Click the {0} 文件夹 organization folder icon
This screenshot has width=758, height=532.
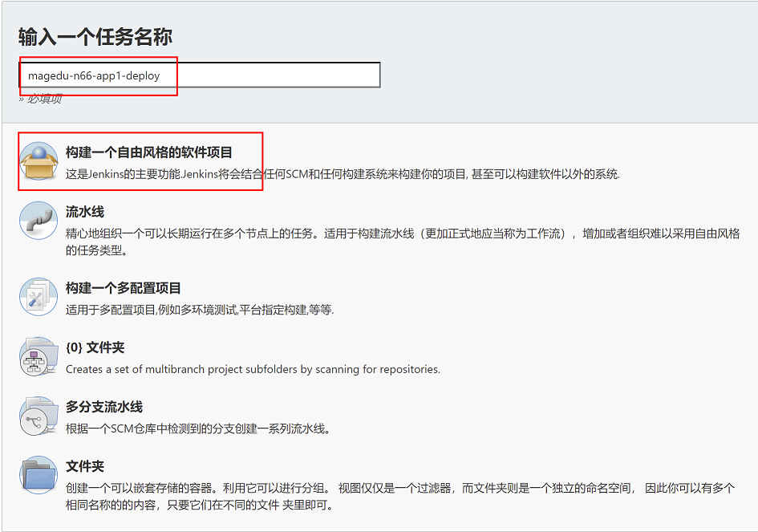coord(39,358)
